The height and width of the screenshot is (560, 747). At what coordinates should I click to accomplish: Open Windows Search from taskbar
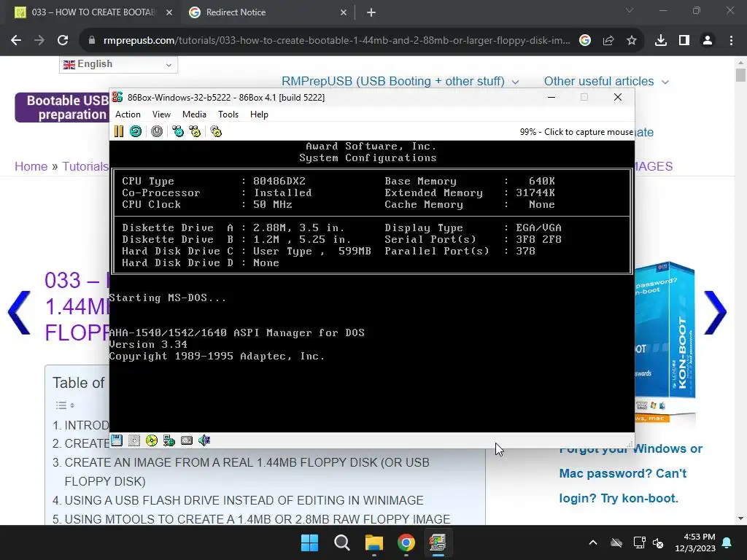[342, 542]
